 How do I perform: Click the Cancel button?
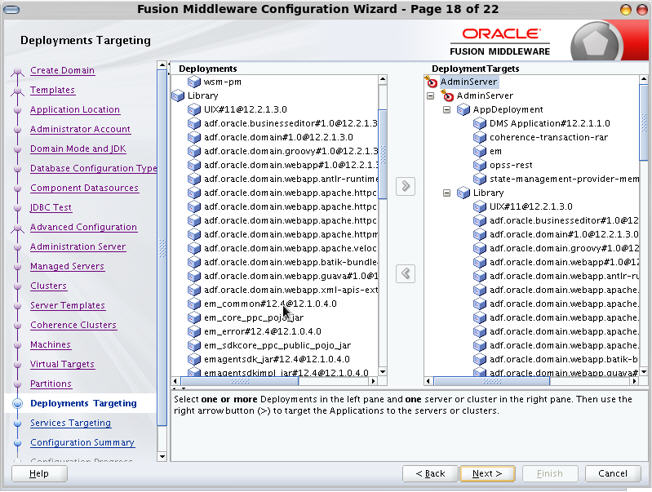pyautogui.click(x=613, y=474)
